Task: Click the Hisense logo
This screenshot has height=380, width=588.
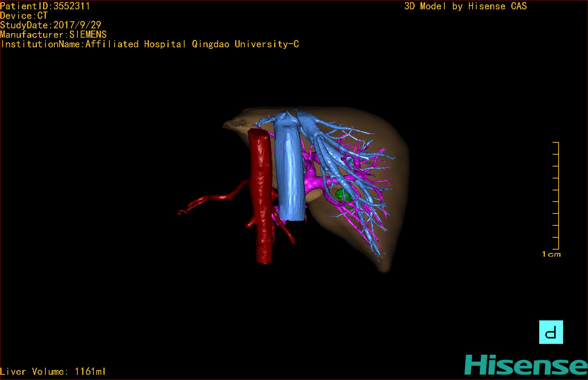Action: point(526,364)
